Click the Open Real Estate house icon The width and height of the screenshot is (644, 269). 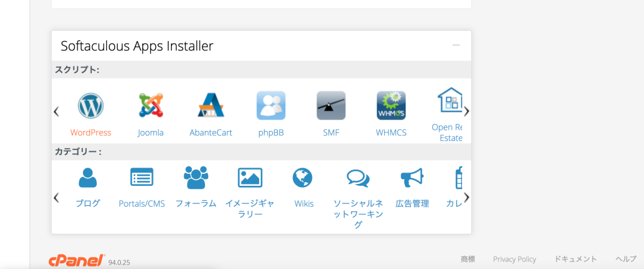pos(450,100)
